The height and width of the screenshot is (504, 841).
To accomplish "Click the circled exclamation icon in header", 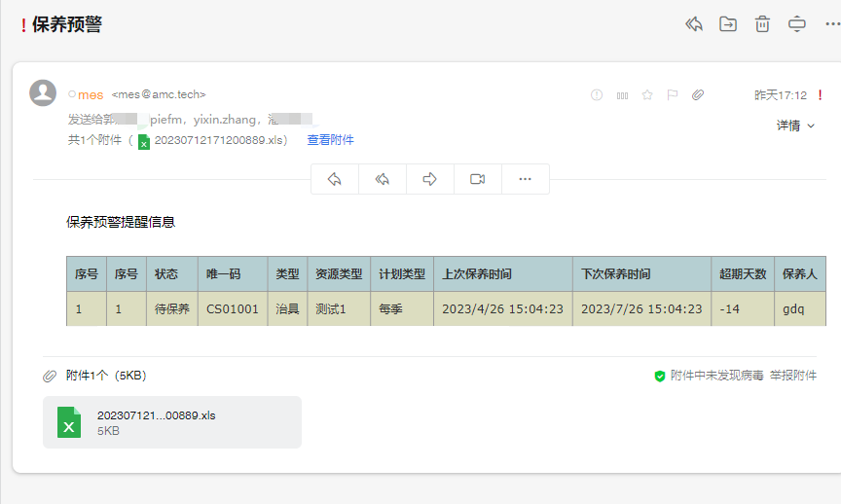I will click(597, 95).
